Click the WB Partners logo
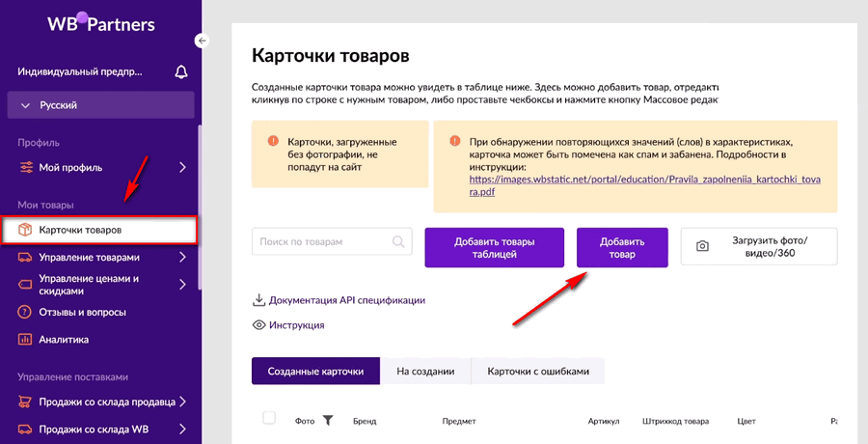The height and width of the screenshot is (444, 868). click(101, 24)
